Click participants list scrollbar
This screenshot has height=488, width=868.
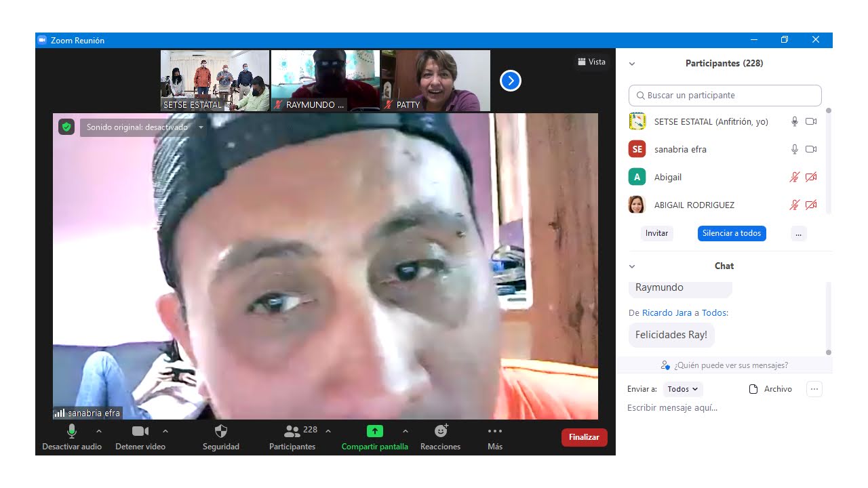click(x=828, y=161)
